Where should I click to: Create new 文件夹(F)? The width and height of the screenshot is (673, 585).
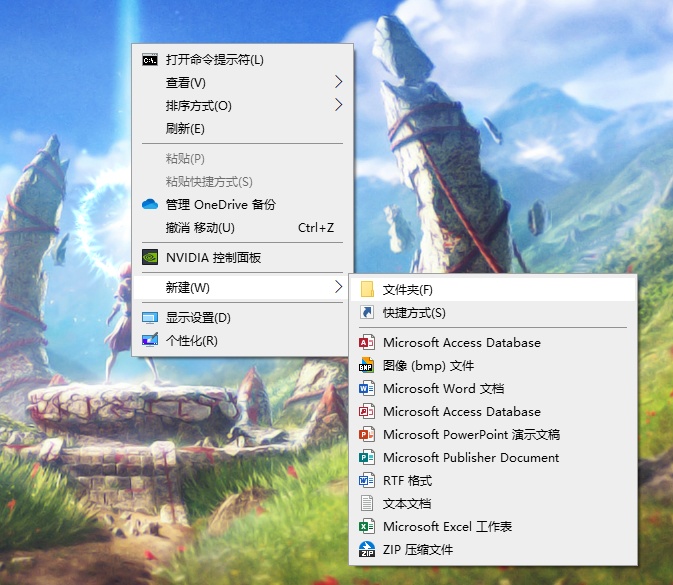point(493,290)
